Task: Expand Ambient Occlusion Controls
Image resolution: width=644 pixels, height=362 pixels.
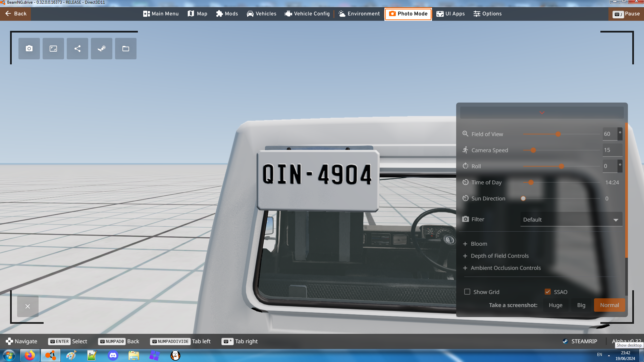Action: 505,268
